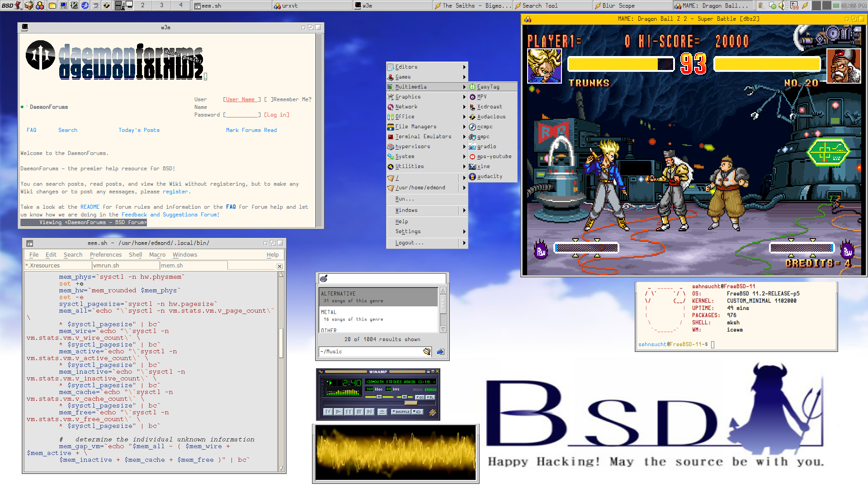868x488 pixels.
Task: Open the BSD start menu button
Action: coord(12,5)
